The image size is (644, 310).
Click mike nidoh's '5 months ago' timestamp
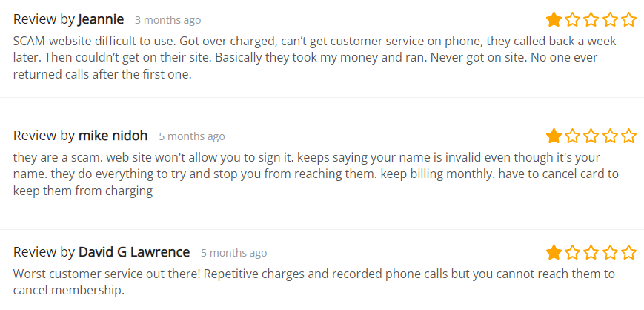(x=192, y=136)
